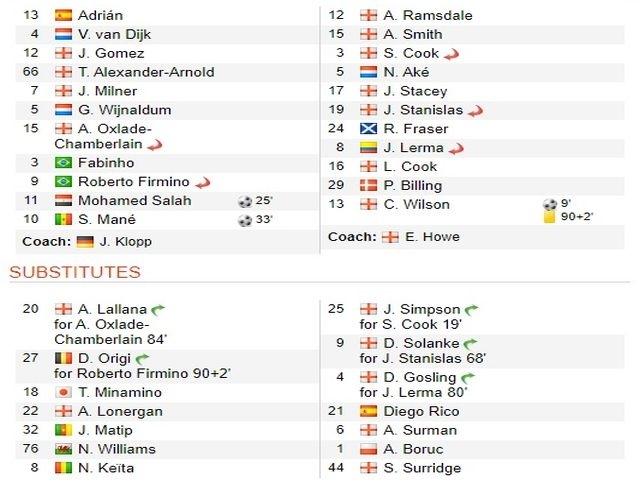Click the yellow card icon for C. Wilson
The width and height of the screenshot is (640, 480).
point(549,217)
